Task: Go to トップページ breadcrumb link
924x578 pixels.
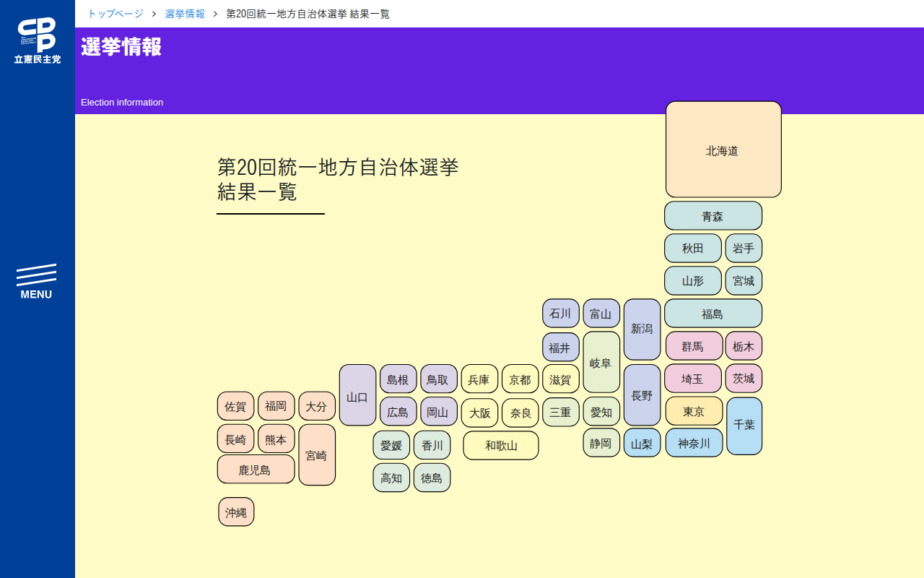Action: (115, 14)
